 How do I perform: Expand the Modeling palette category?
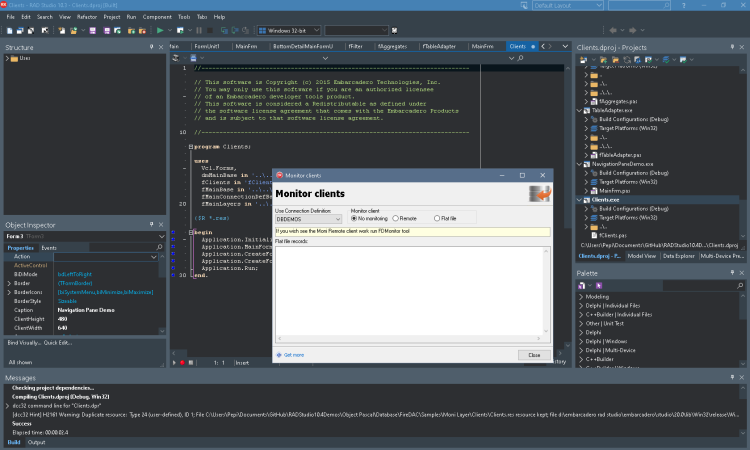pos(581,296)
